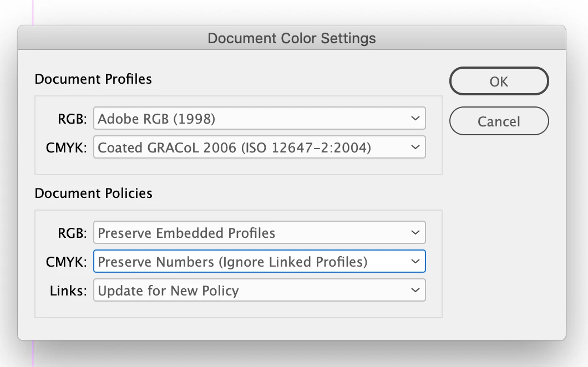The image size is (588, 367).
Task: Click the RGB label under Document Policies
Action: [x=72, y=233]
